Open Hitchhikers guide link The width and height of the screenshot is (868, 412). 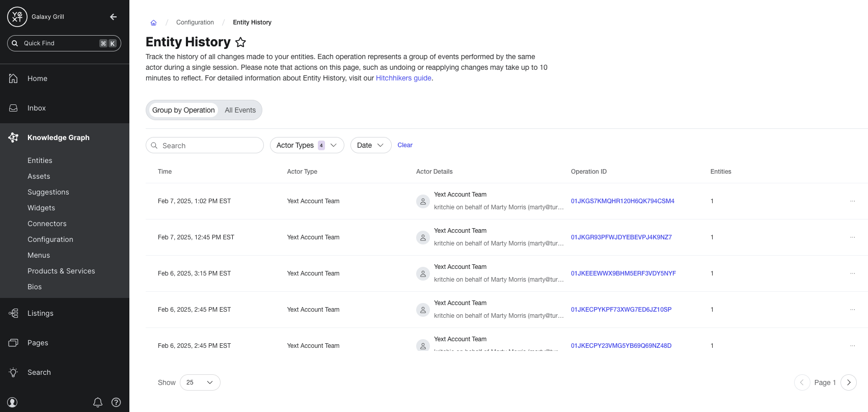403,78
